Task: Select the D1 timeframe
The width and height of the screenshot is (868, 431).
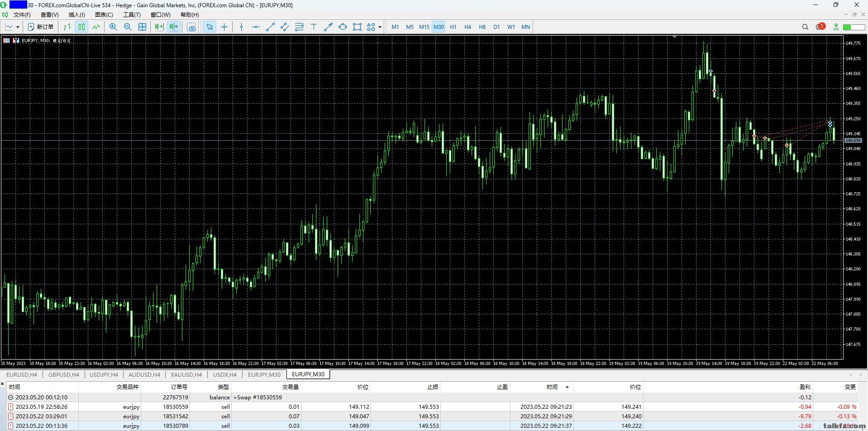Action: click(496, 27)
